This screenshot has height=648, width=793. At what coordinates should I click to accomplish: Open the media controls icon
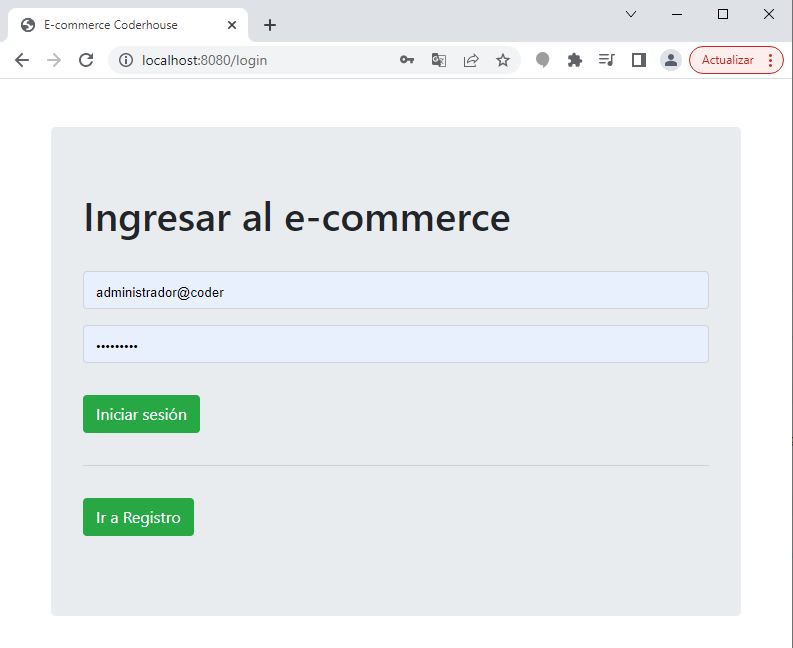(606, 60)
